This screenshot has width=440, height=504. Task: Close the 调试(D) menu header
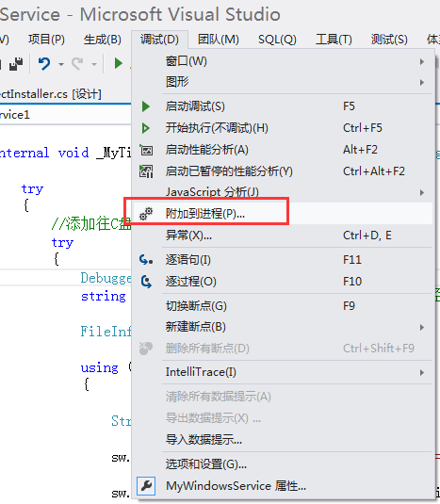(x=159, y=40)
